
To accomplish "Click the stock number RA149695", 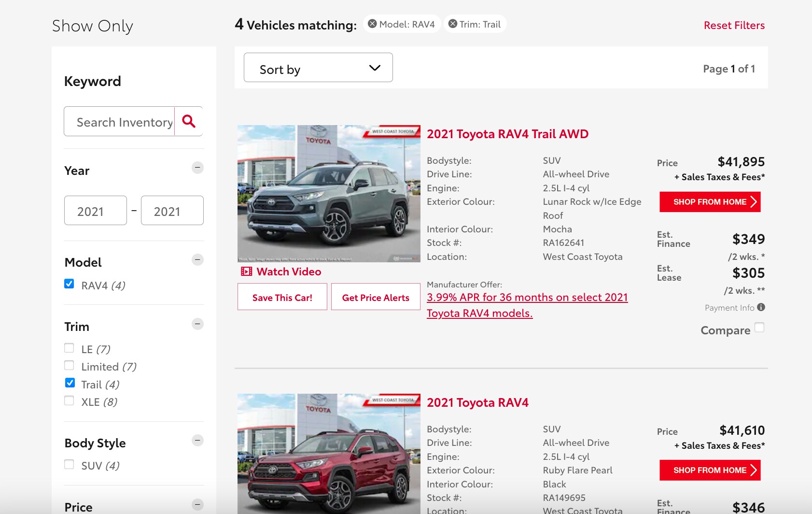I will pos(564,498).
